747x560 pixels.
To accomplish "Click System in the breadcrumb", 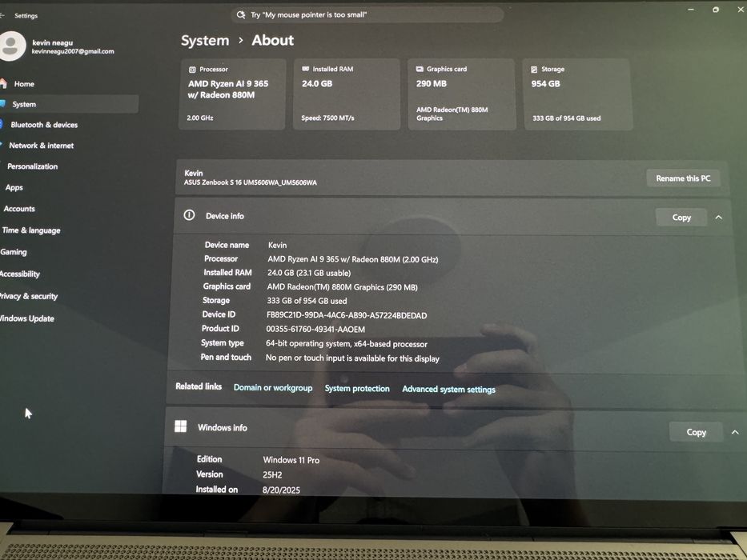I will (205, 41).
